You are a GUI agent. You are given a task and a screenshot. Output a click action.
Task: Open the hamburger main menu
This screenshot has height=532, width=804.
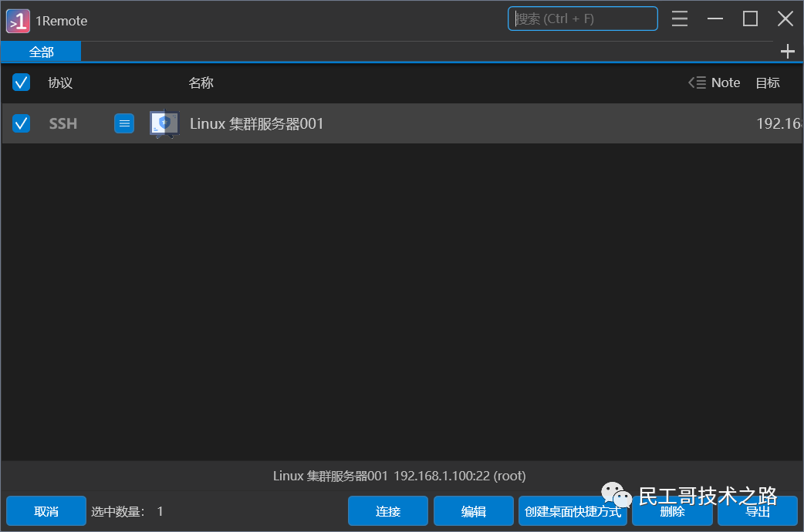[x=679, y=19]
